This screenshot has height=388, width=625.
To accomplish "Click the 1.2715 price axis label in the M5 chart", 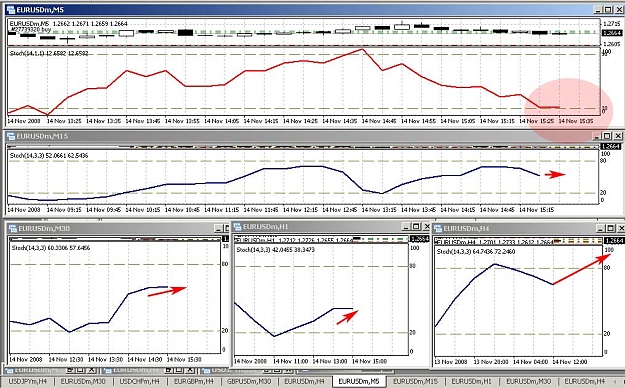I will pyautogui.click(x=612, y=24).
